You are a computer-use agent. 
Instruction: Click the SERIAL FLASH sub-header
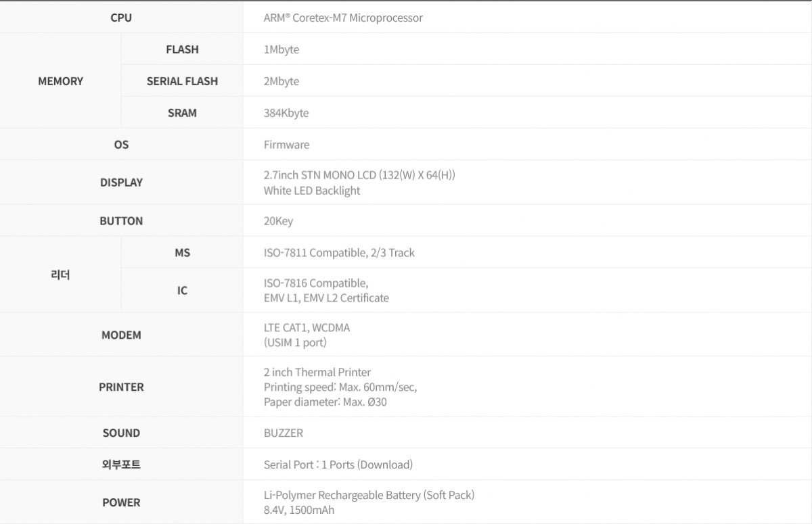[182, 81]
